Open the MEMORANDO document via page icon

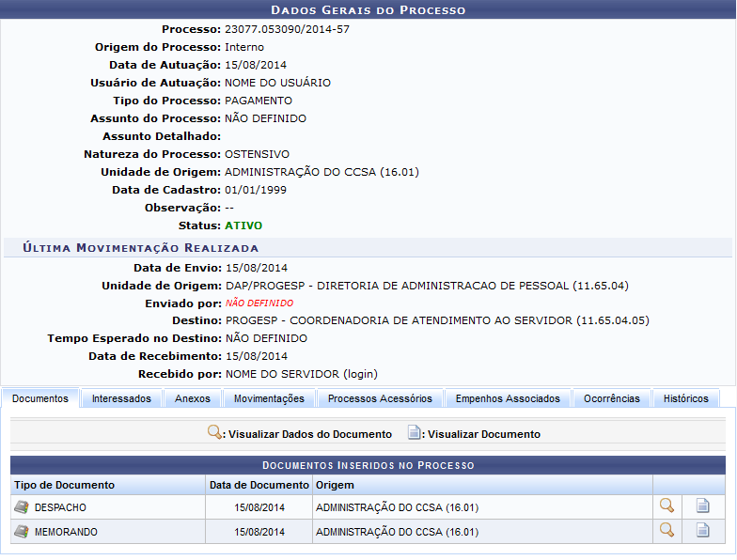tap(702, 531)
